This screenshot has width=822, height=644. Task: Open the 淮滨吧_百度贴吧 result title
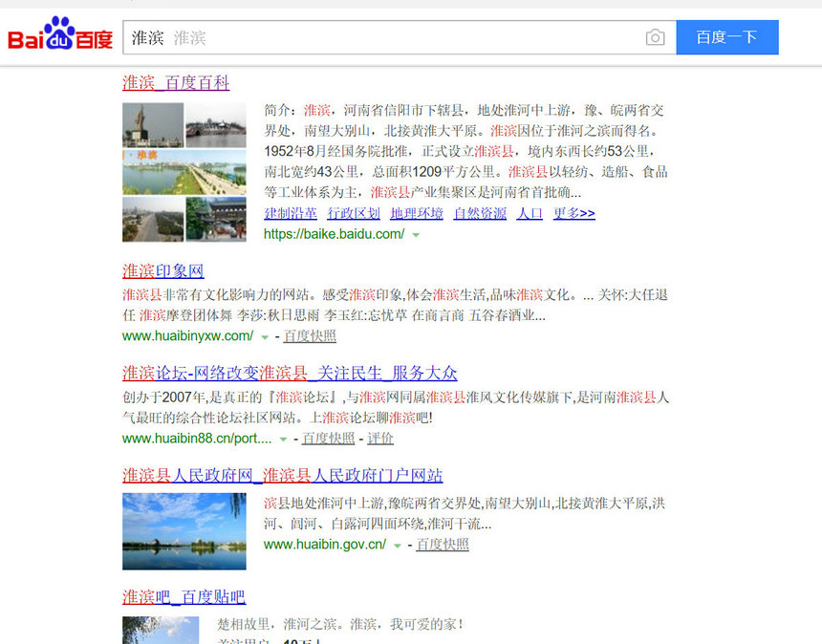(x=184, y=597)
